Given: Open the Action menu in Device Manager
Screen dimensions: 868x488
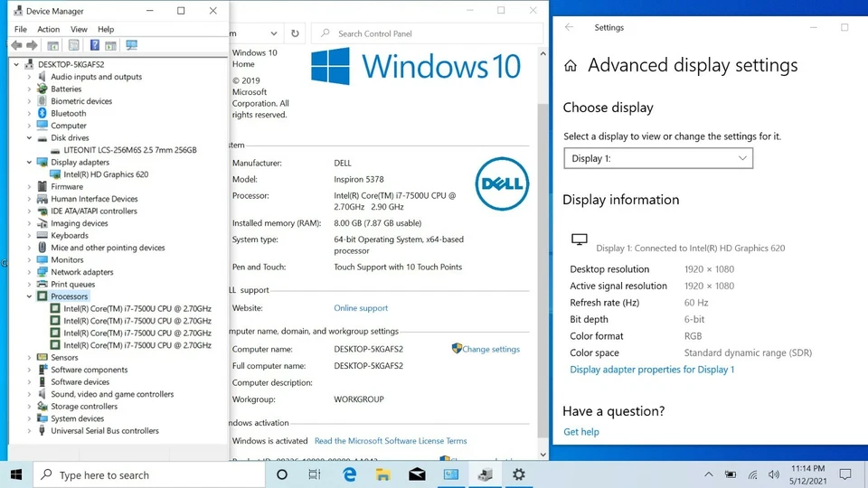Looking at the screenshot, I should coord(48,29).
